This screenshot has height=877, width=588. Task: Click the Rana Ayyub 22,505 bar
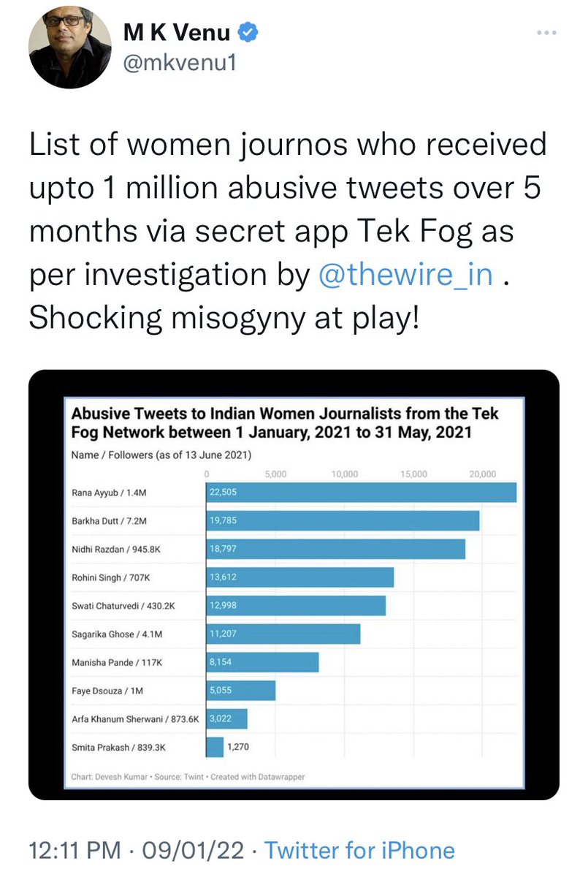coord(362,493)
